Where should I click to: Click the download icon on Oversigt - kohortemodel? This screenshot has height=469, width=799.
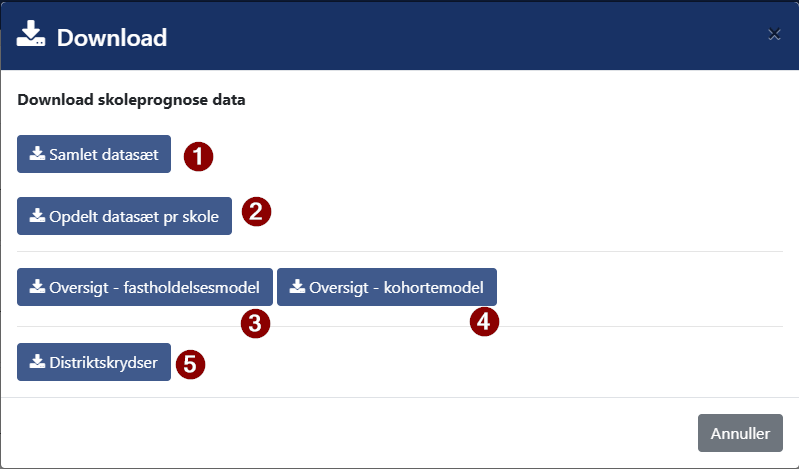click(x=297, y=287)
